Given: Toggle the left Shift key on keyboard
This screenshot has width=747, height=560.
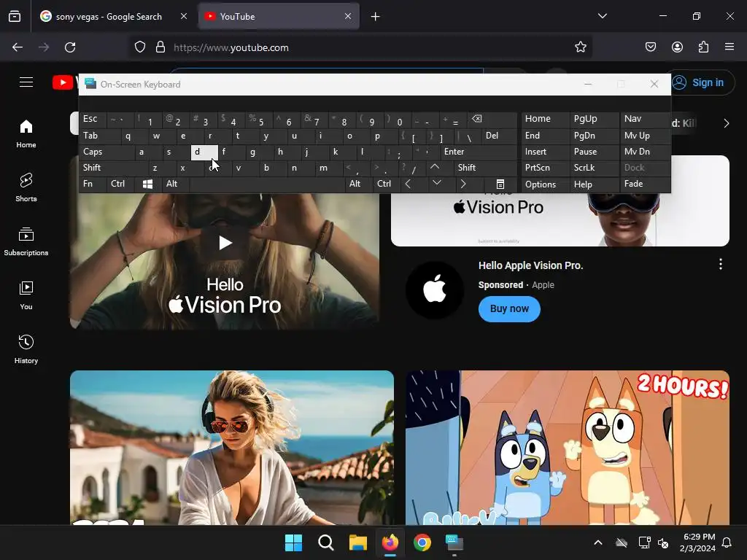Looking at the screenshot, I should coord(113,168).
